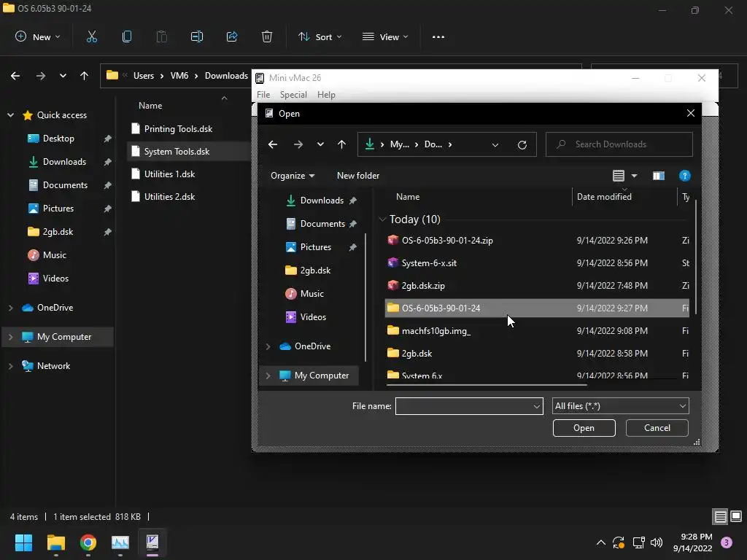Open the View dropdown in Explorer
Screen dimensions: 747x560
(x=385, y=36)
